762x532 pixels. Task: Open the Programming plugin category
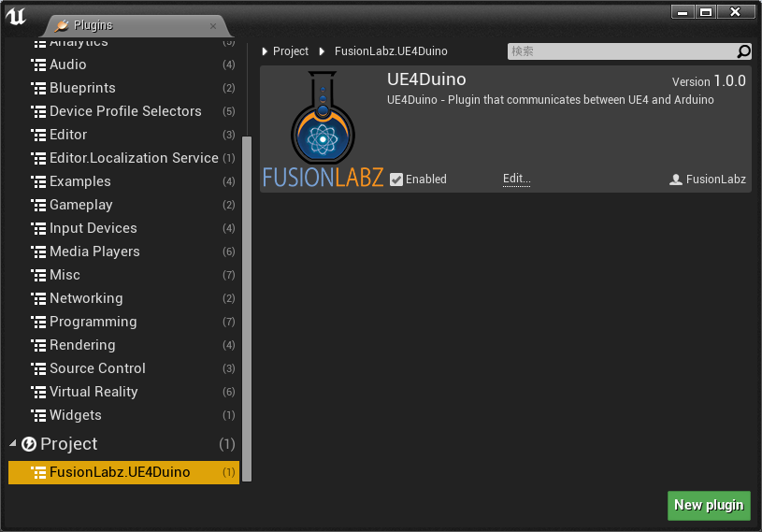(123, 321)
